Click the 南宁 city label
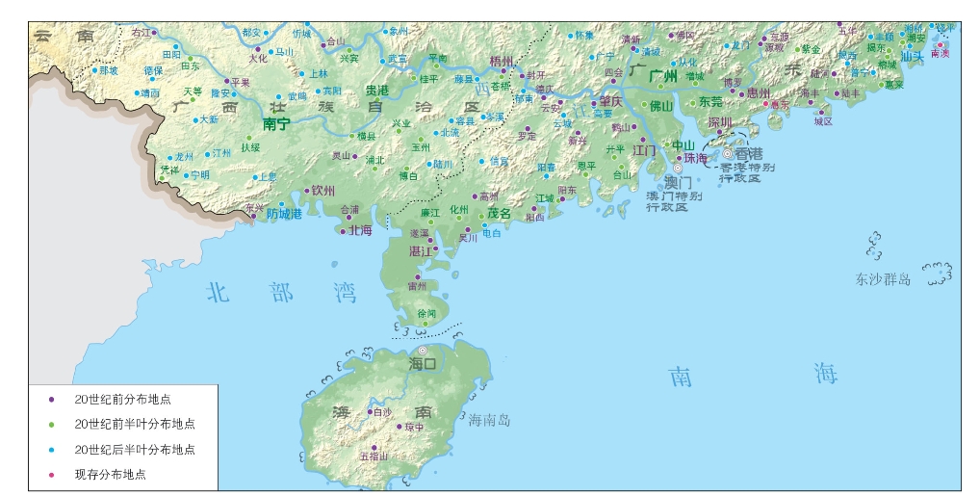The width and height of the screenshot is (980, 496). tap(276, 124)
